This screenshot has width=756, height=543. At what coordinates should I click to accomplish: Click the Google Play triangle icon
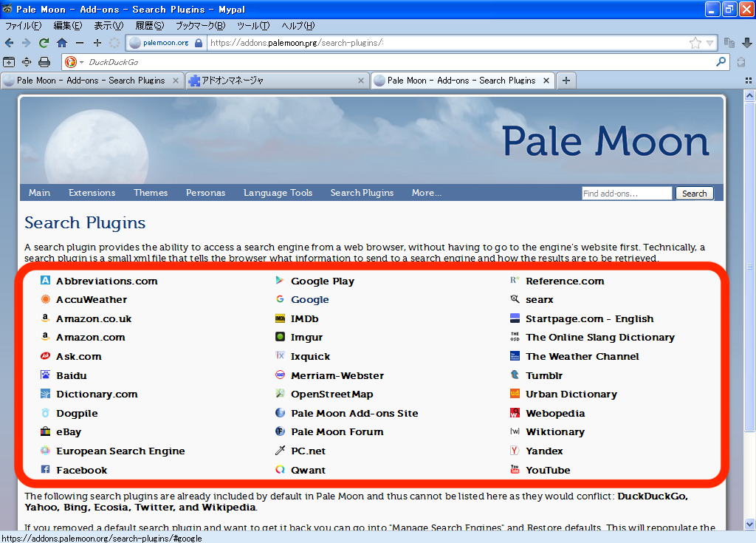tap(280, 281)
